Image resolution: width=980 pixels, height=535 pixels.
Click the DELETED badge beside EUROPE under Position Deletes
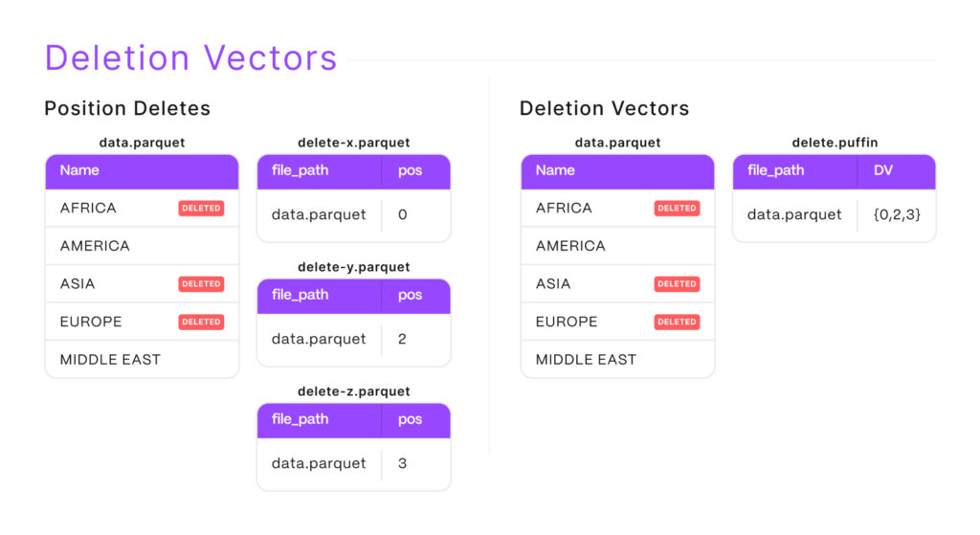(x=201, y=322)
